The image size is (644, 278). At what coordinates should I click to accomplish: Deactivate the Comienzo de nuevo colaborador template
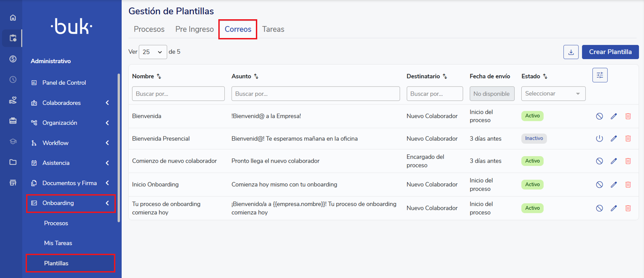[x=599, y=161]
